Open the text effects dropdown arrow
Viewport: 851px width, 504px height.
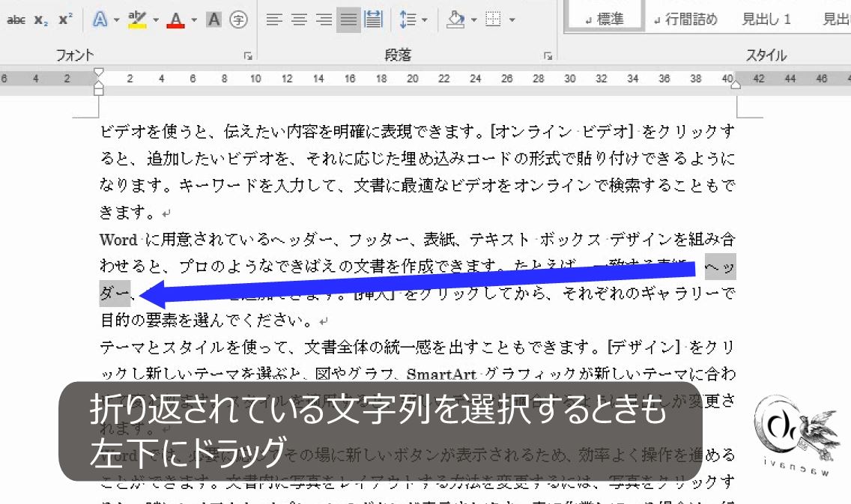116,20
